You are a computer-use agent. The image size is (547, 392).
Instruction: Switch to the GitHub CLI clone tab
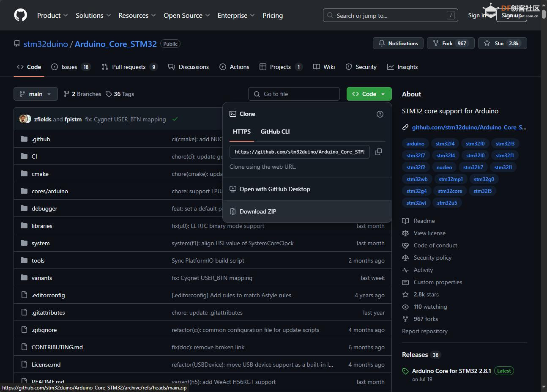pyautogui.click(x=275, y=132)
